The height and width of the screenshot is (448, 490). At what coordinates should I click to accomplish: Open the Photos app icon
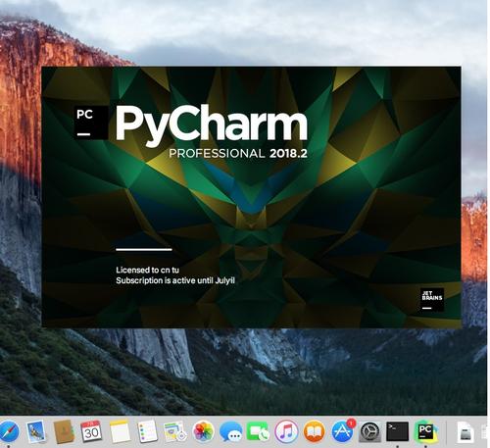coord(203,431)
